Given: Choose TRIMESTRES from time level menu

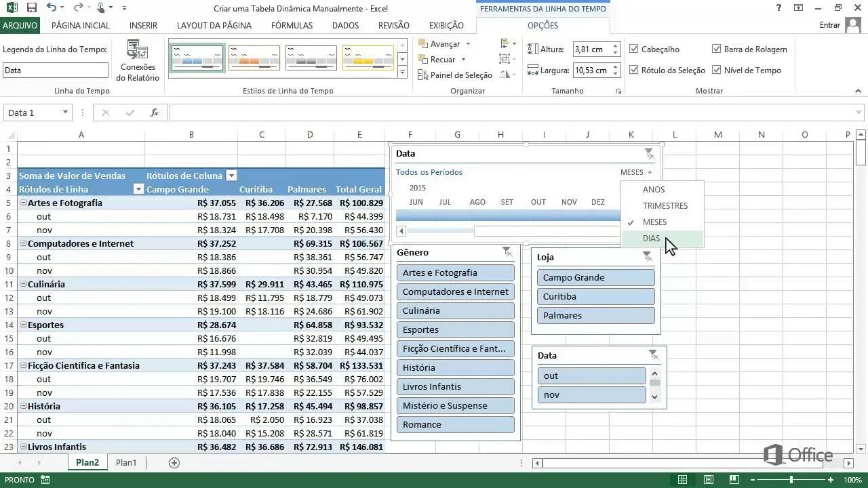Looking at the screenshot, I should (x=663, y=206).
